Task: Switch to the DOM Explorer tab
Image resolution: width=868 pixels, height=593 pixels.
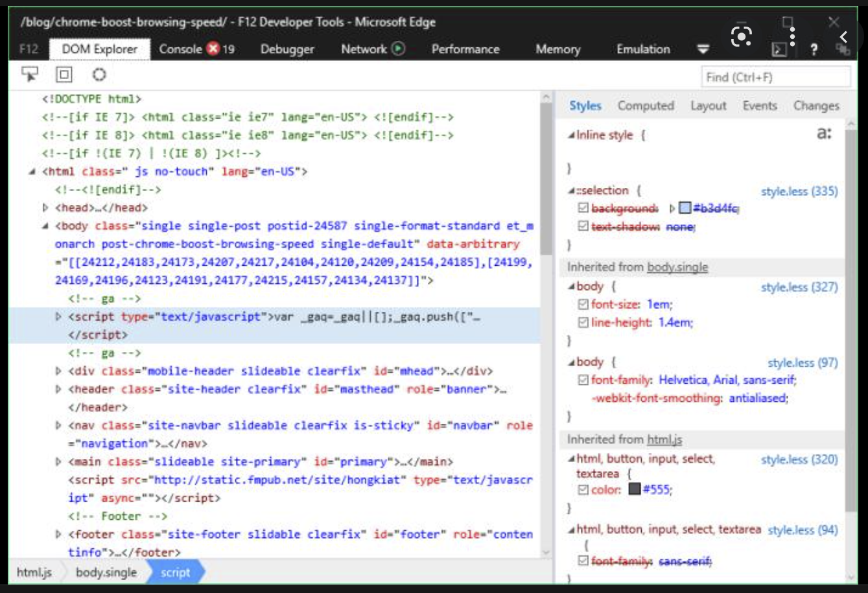Action: 99,49
